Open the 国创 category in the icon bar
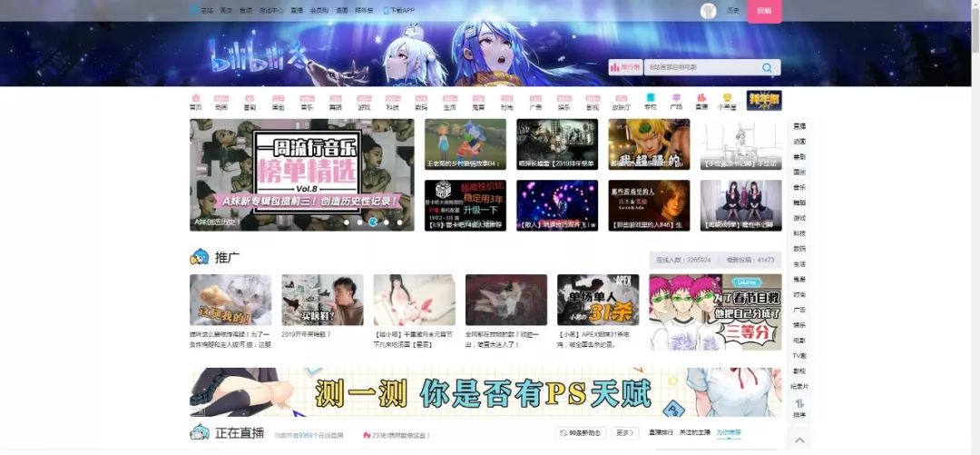This screenshot has height=455, width=980. (279, 102)
